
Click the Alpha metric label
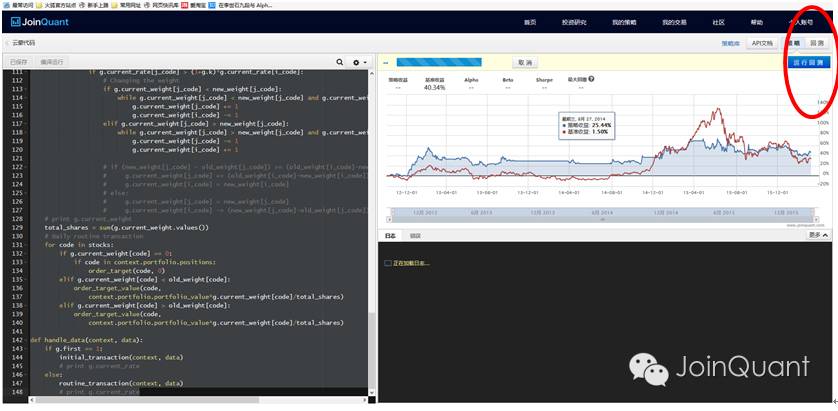[x=471, y=80]
